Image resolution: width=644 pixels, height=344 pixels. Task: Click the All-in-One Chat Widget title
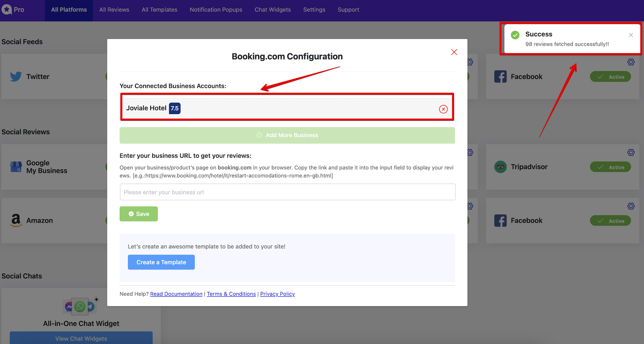(81, 324)
